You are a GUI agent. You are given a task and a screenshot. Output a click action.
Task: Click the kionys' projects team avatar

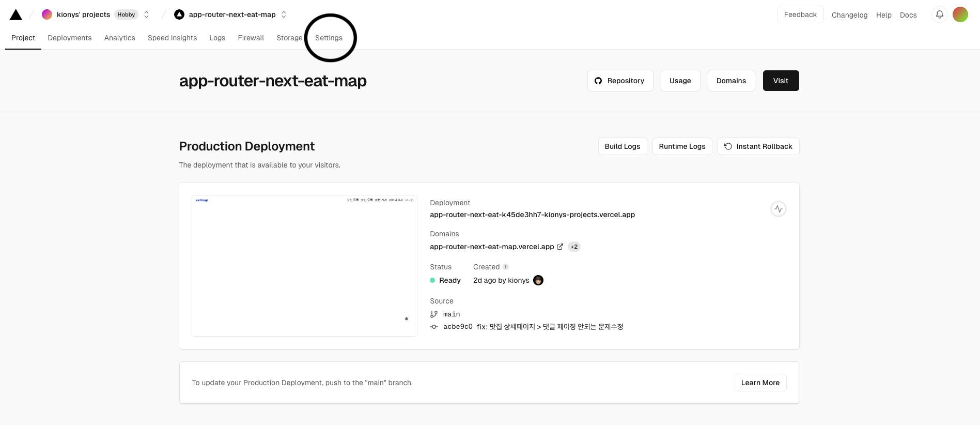[47, 14]
